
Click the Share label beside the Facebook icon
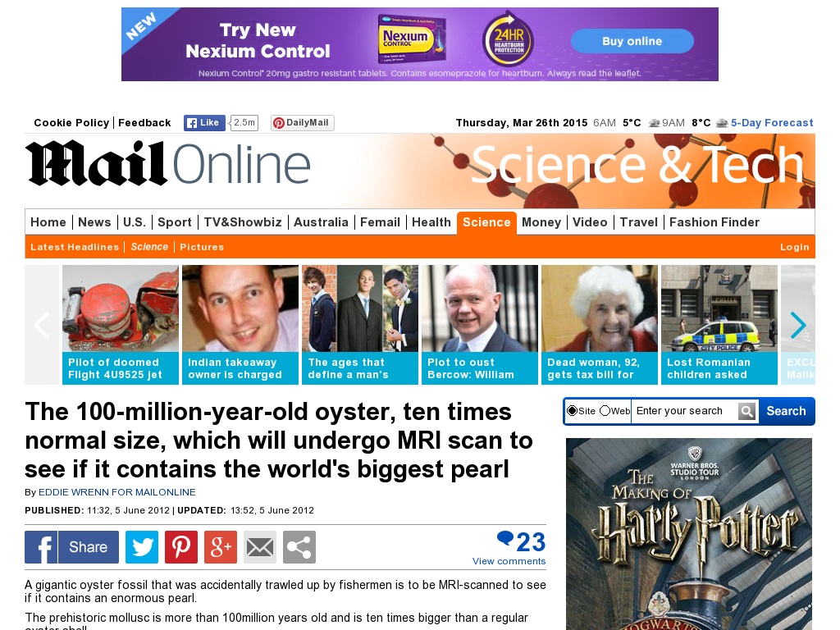[x=89, y=547]
